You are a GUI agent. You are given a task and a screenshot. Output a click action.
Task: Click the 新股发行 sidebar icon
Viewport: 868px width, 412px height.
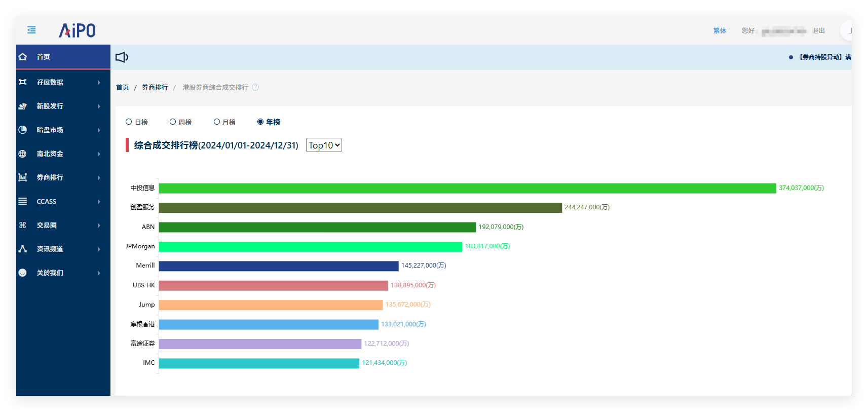[23, 106]
